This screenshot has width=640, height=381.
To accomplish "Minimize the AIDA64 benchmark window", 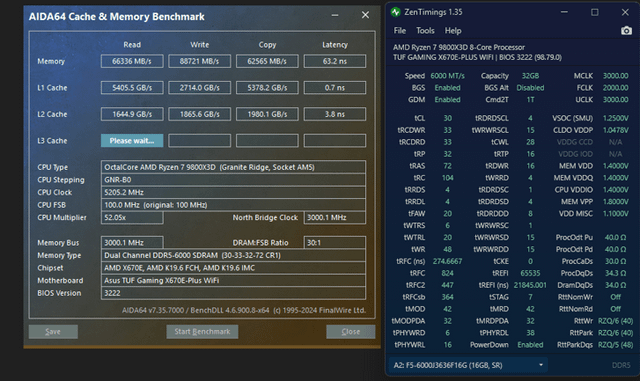I will 335,15.
